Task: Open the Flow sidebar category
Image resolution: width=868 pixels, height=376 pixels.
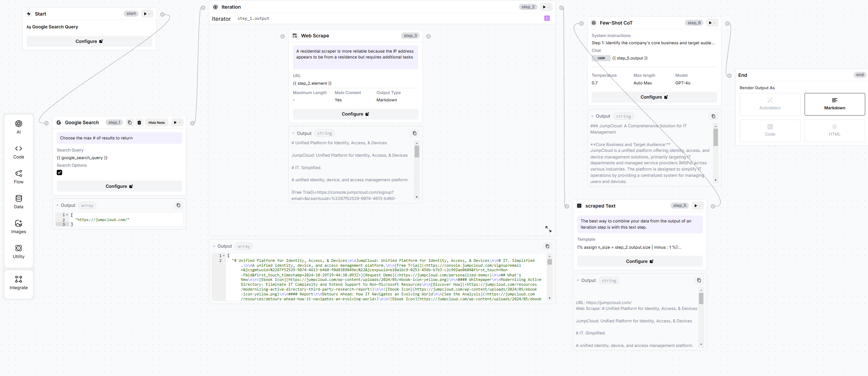Action: coord(19,176)
